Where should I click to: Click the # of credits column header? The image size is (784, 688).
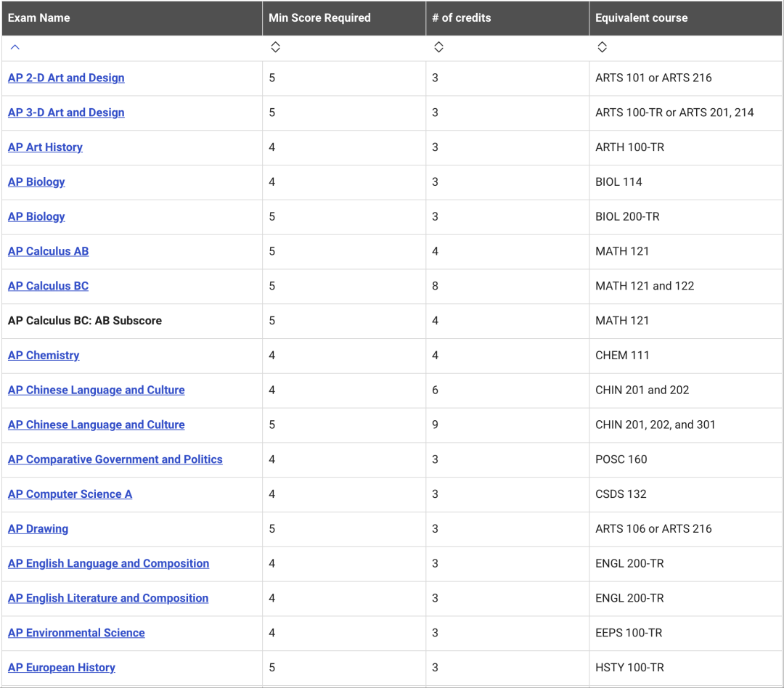coord(507,18)
